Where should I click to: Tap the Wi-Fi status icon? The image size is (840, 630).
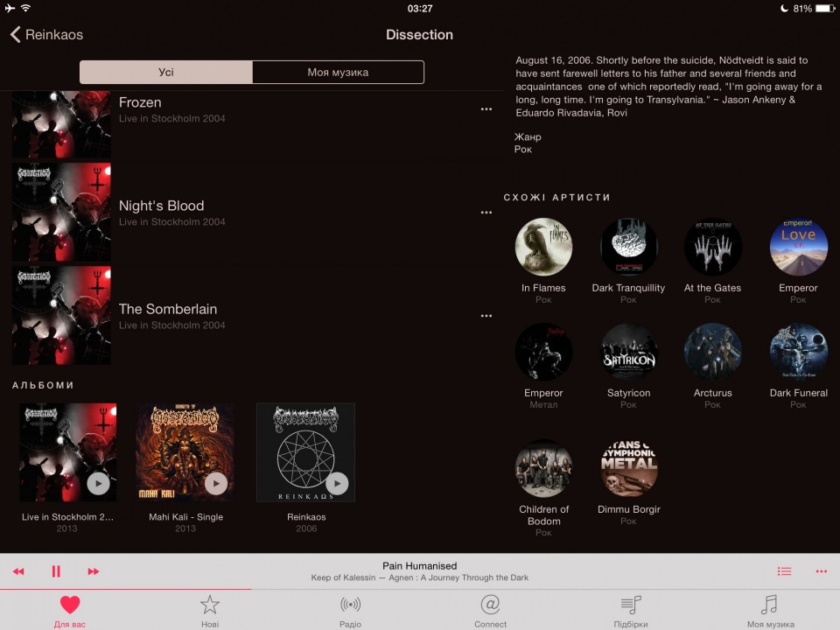tap(25, 8)
